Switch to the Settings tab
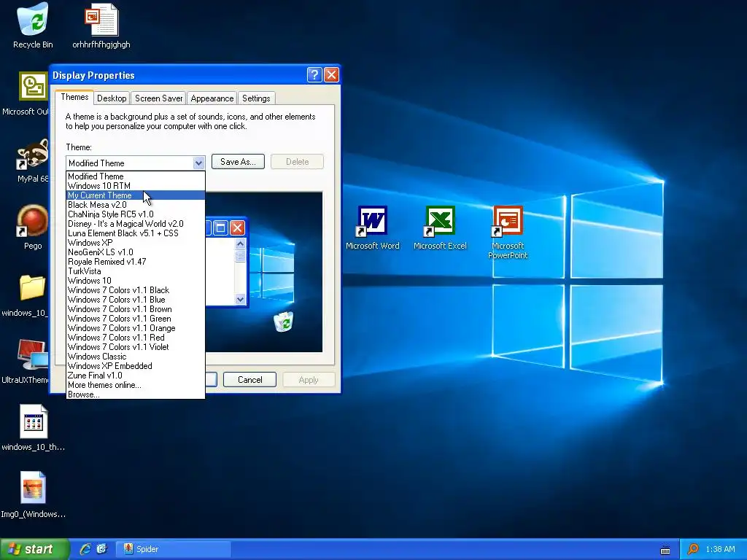Viewport: 747px width, 560px height. click(256, 98)
